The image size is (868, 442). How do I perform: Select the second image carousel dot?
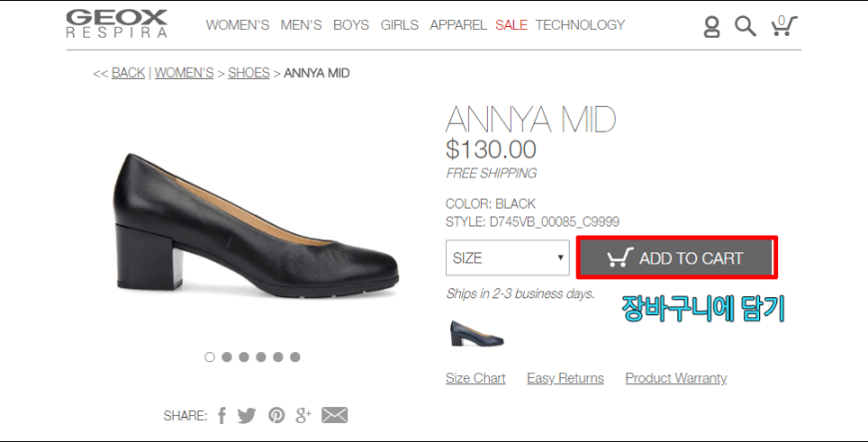(x=226, y=357)
